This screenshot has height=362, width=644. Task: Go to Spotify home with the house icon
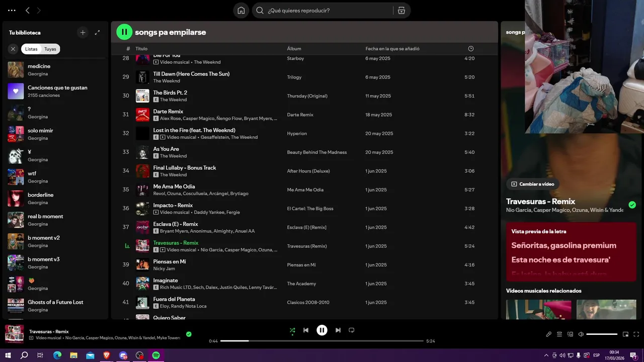tap(241, 11)
